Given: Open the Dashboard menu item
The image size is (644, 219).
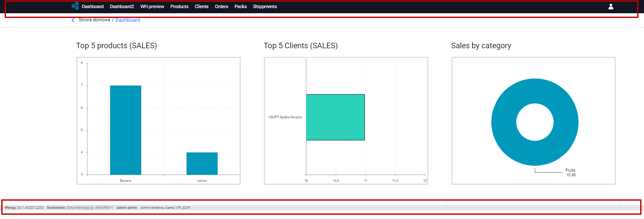Looking at the screenshot, I should 92,6.
